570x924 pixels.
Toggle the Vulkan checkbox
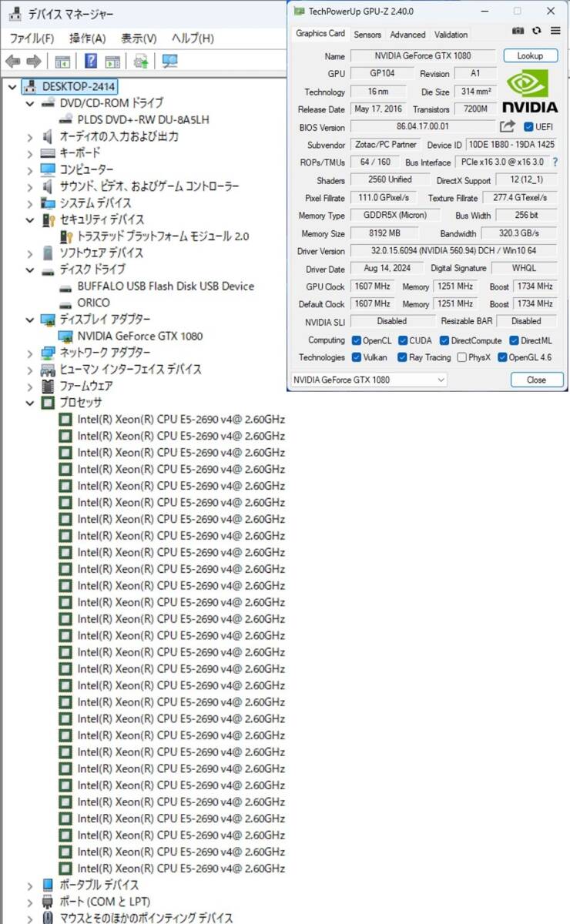point(357,357)
